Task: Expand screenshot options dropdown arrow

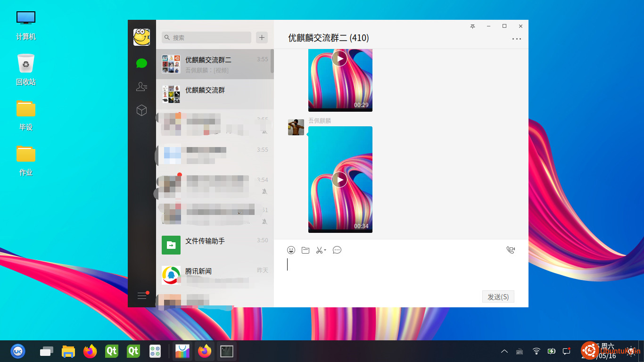Action: pos(325,251)
